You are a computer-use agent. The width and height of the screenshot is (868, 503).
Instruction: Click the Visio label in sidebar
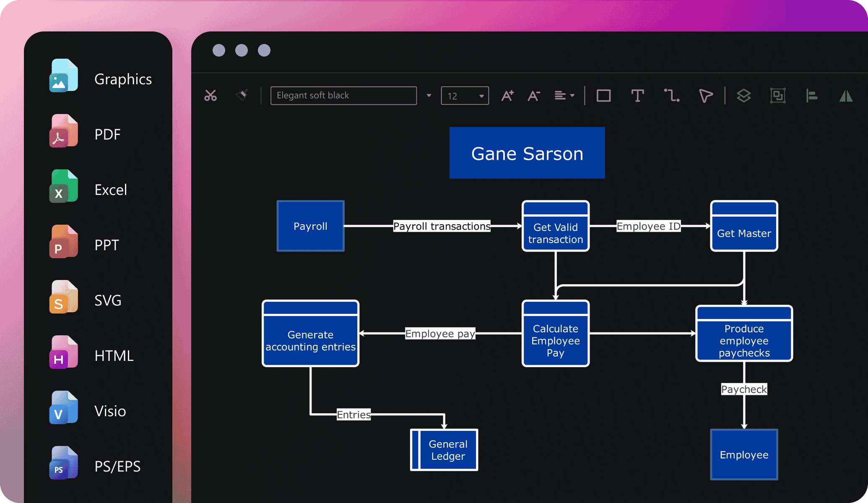[110, 411]
